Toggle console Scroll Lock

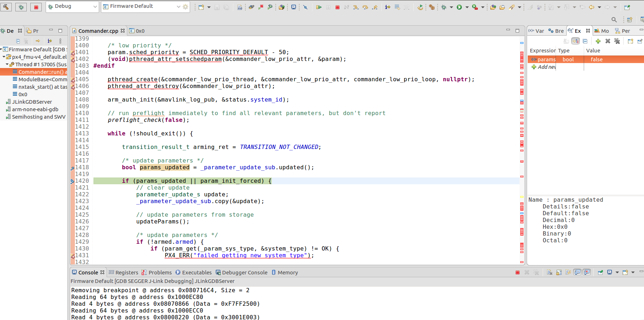coord(559,273)
